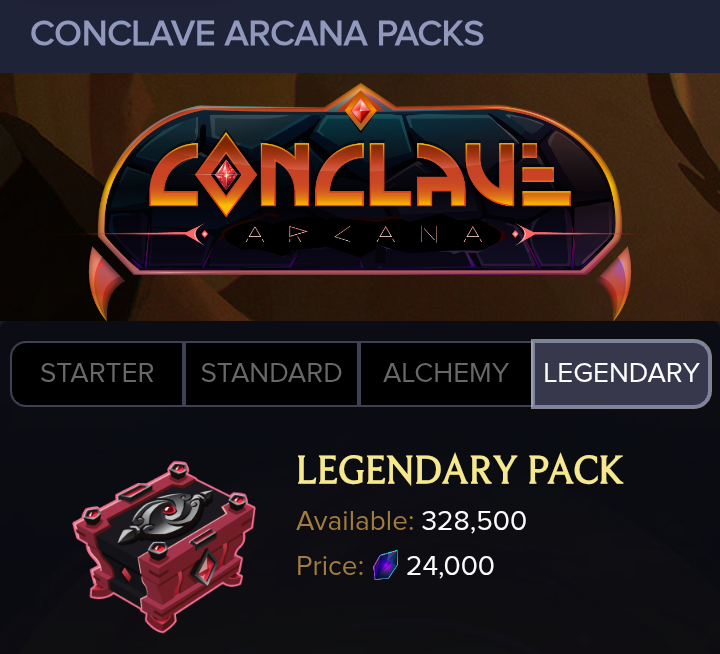Click the purple gem price icon
Image resolution: width=720 pixels, height=654 pixels.
point(385,565)
